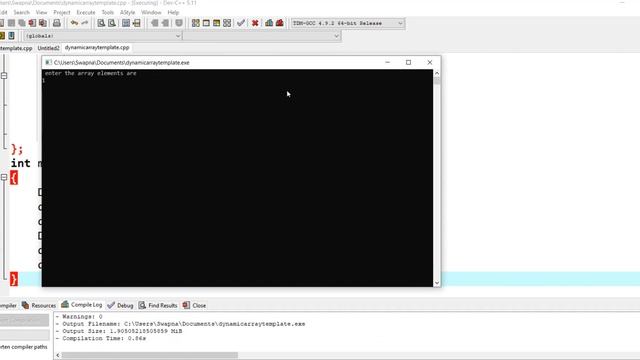This screenshot has width=640, height=360.
Task: Run Syntax Check with the checkmark icon
Action: tap(241, 23)
